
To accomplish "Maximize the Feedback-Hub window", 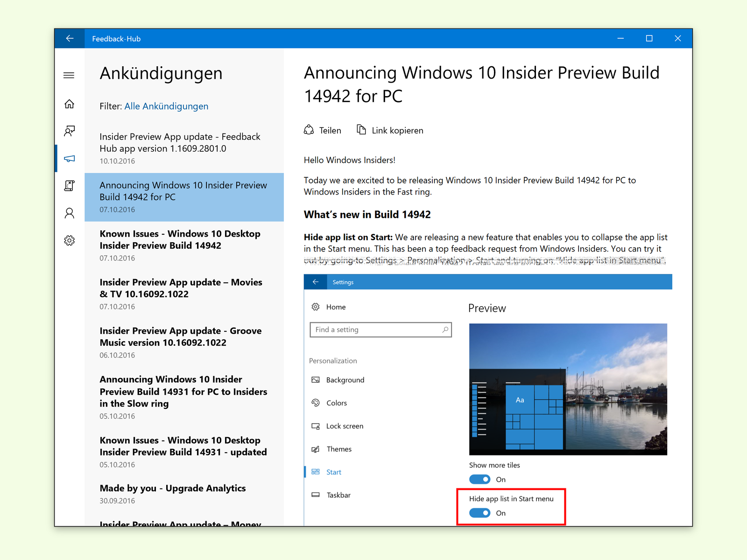I will (649, 38).
